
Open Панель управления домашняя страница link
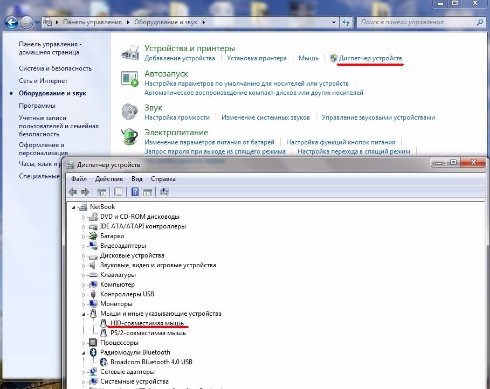click(50, 48)
